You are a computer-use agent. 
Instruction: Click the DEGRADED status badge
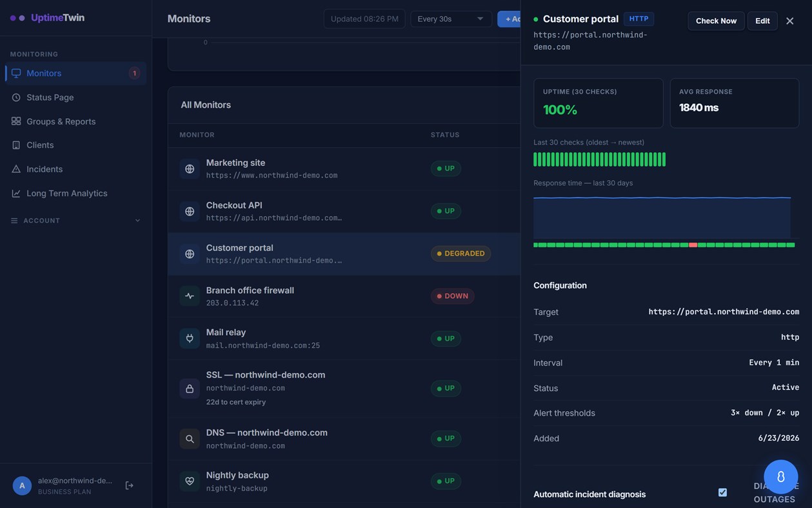(460, 254)
